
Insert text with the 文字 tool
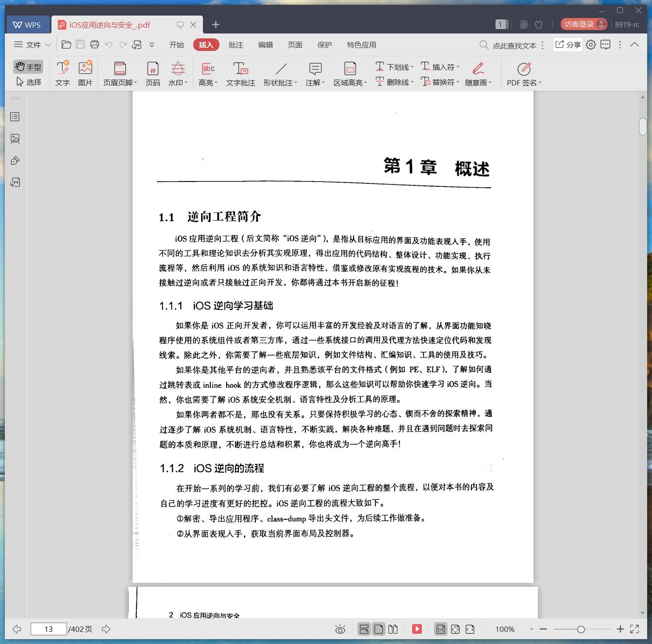(x=63, y=74)
